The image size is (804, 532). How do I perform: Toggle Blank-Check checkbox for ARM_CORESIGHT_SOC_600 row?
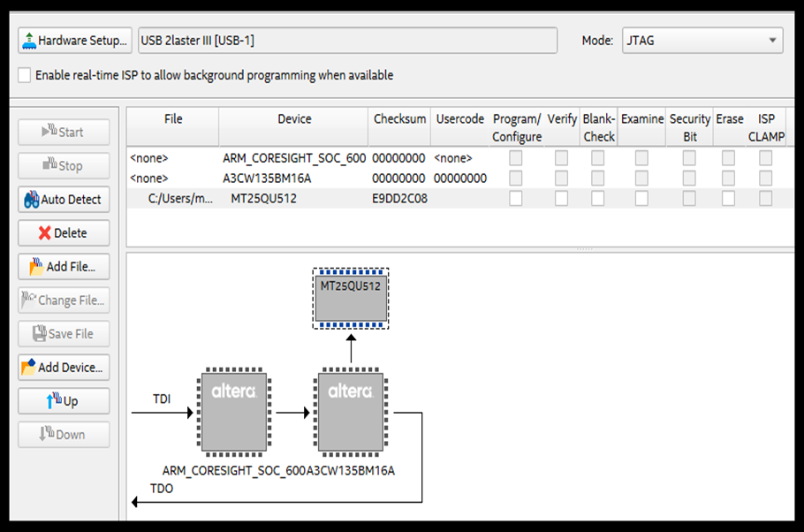598,158
